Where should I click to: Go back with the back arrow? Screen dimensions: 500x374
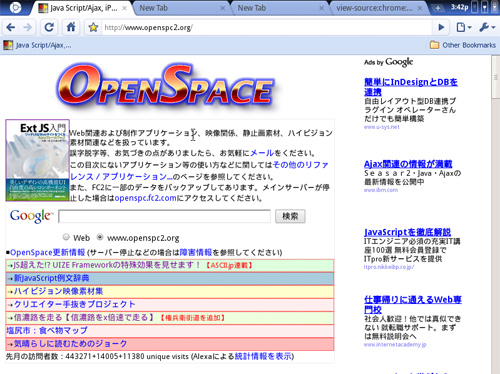(11, 27)
